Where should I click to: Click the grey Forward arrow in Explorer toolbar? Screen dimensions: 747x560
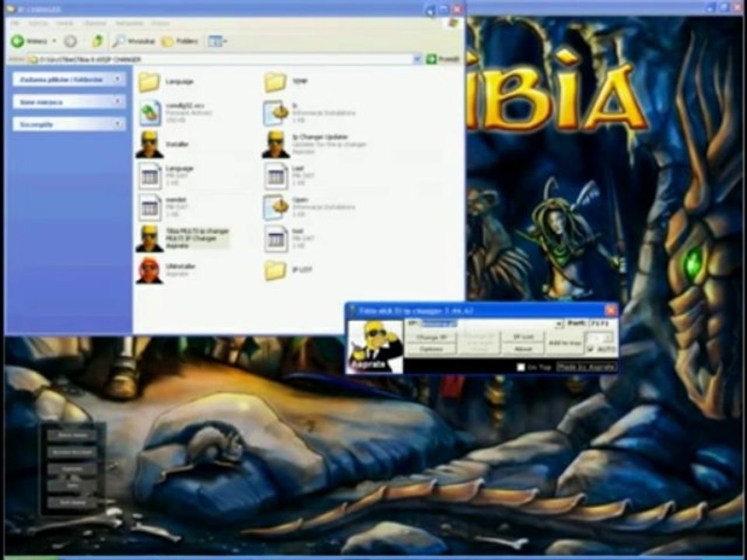click(71, 41)
